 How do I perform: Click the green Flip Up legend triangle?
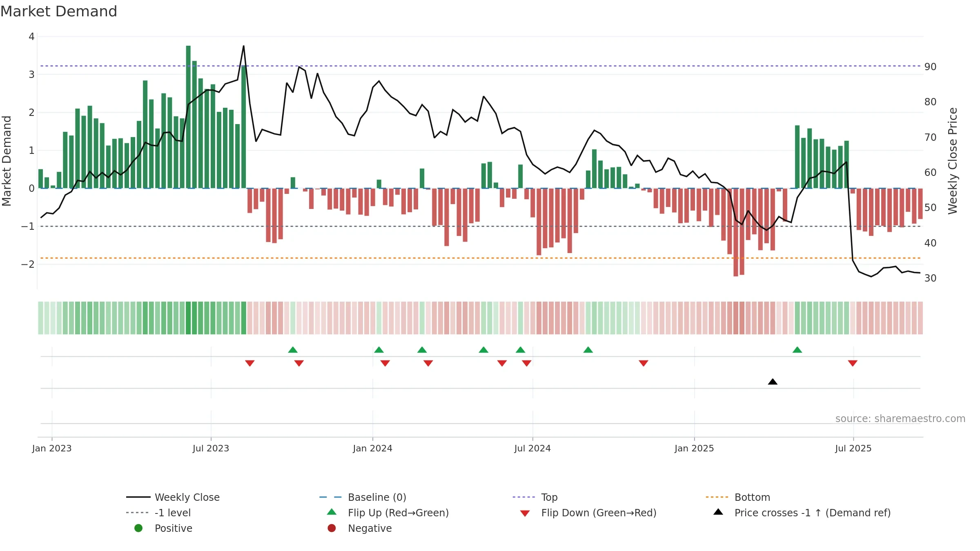332,512
